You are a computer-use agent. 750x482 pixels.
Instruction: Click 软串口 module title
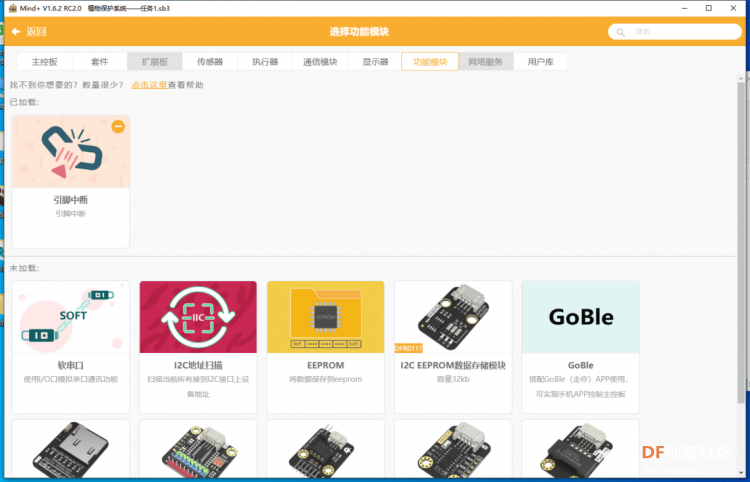click(70, 365)
